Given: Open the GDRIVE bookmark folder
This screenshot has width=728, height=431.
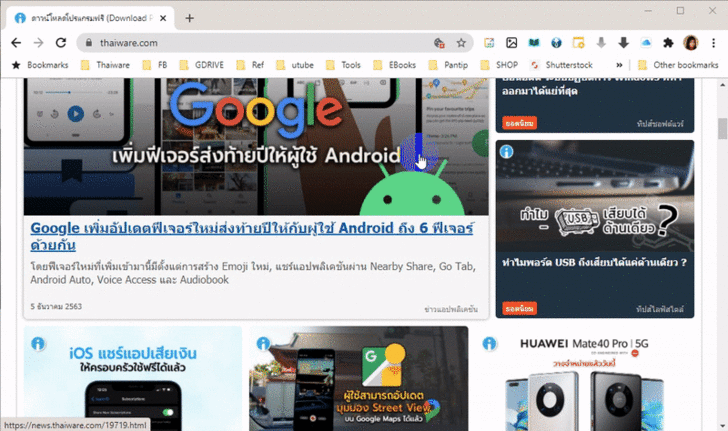Looking at the screenshot, I should tap(202, 65).
